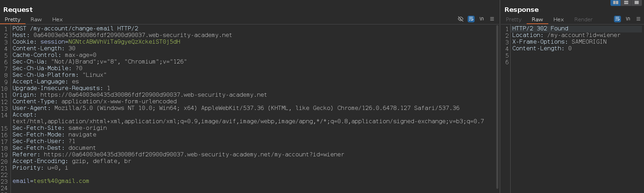Select the combined single-pane layout icon
This screenshot has height=193, width=644.
point(637,2)
